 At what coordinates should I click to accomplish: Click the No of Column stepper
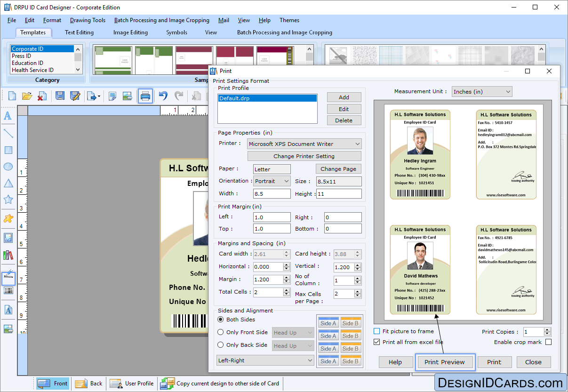point(359,280)
